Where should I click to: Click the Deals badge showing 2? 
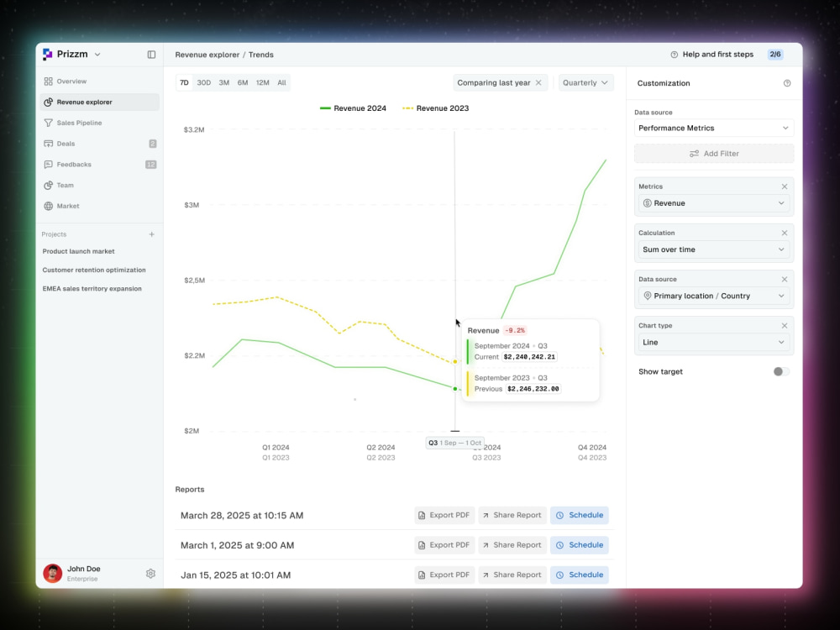pyautogui.click(x=153, y=144)
